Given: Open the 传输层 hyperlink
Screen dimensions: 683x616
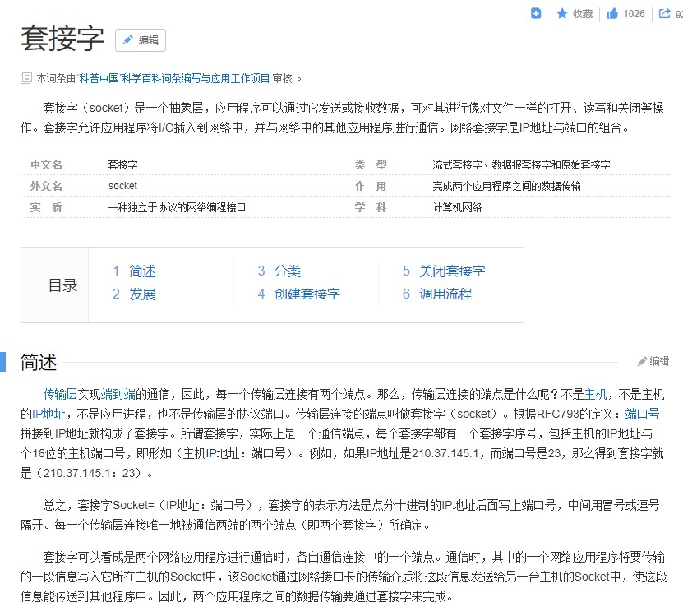Looking at the screenshot, I should coord(60,394).
